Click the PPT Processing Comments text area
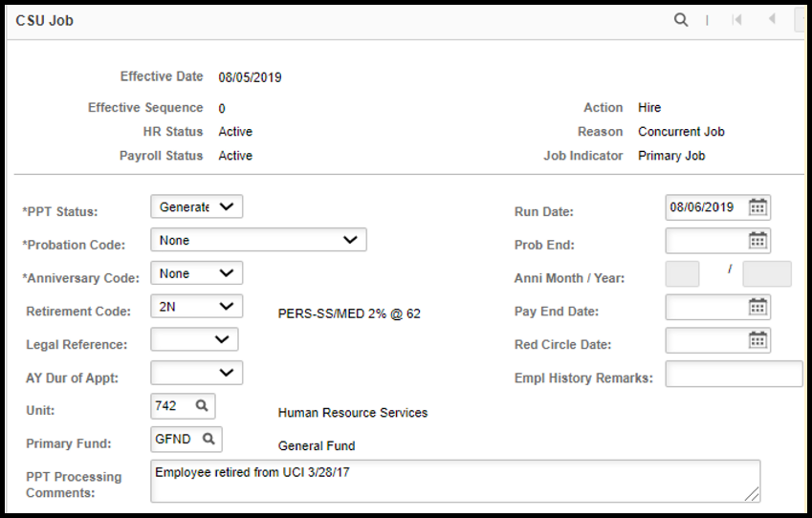 pos(455,481)
